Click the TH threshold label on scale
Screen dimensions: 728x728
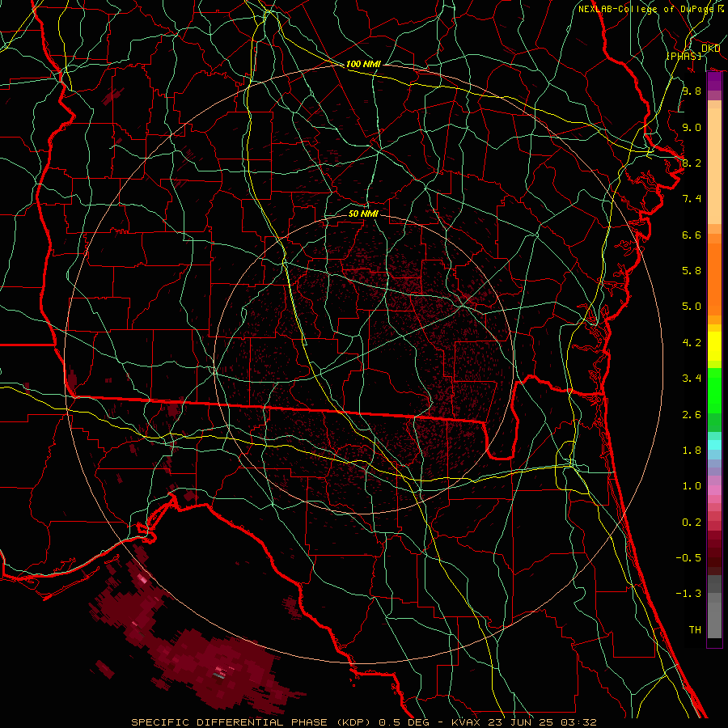click(x=695, y=630)
